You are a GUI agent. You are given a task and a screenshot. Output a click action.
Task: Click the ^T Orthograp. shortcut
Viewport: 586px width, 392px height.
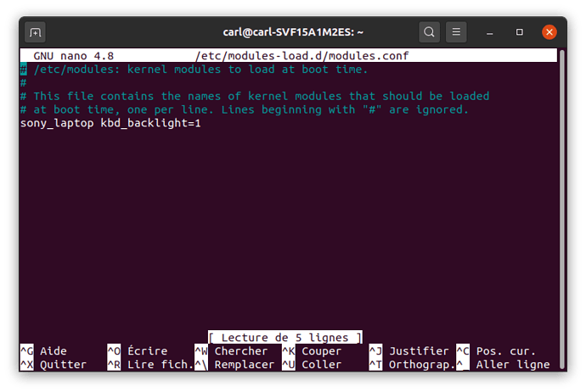(409, 365)
